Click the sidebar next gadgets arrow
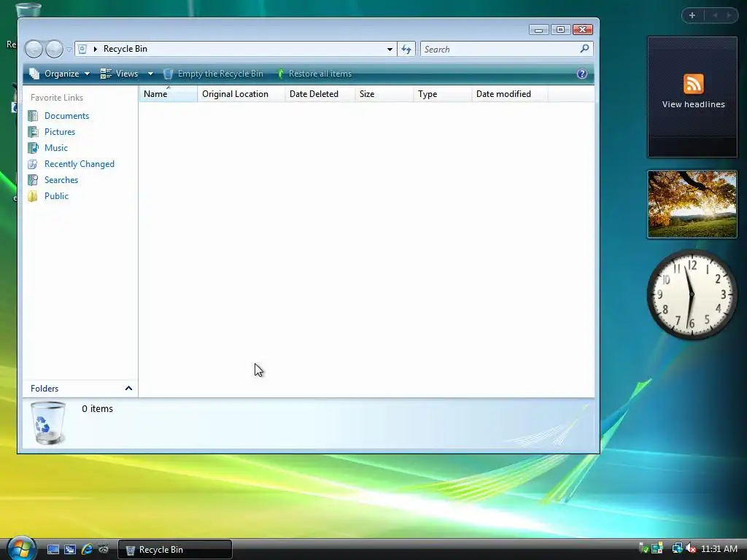Screen dimensions: 747x560 click(x=729, y=15)
